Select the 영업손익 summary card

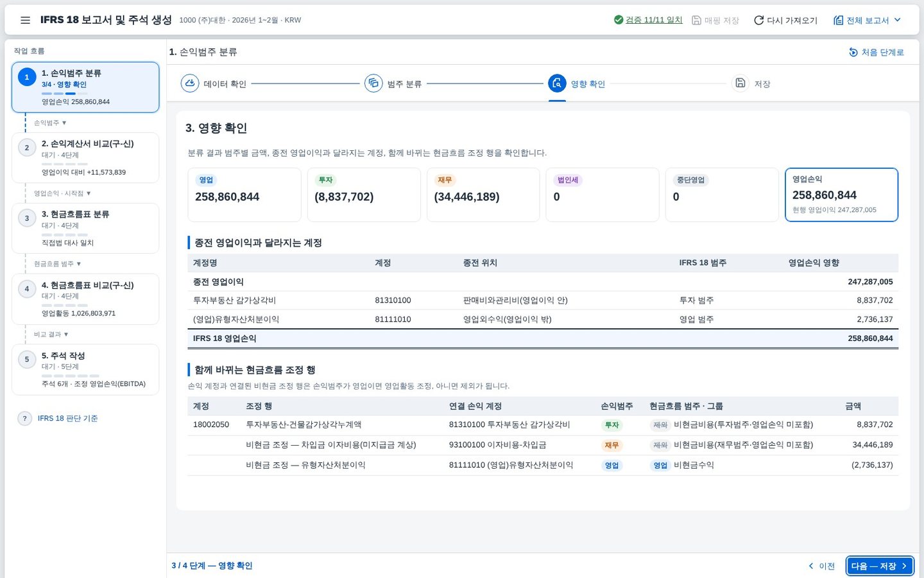tap(841, 195)
